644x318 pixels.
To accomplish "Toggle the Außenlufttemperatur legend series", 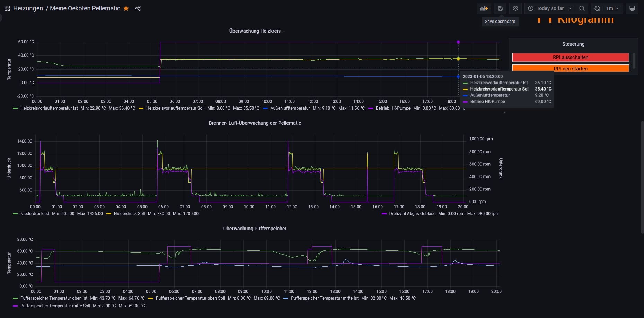I will [290, 108].
